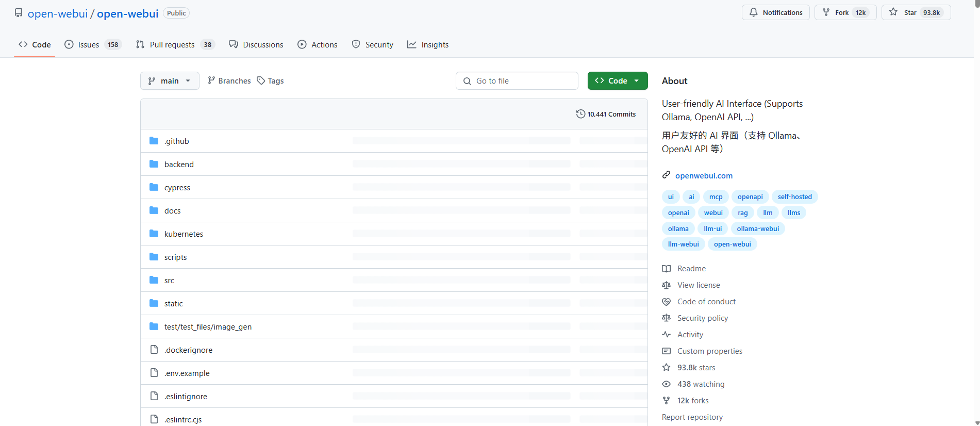Click the Notifications button
The height and width of the screenshot is (426, 980).
776,12
